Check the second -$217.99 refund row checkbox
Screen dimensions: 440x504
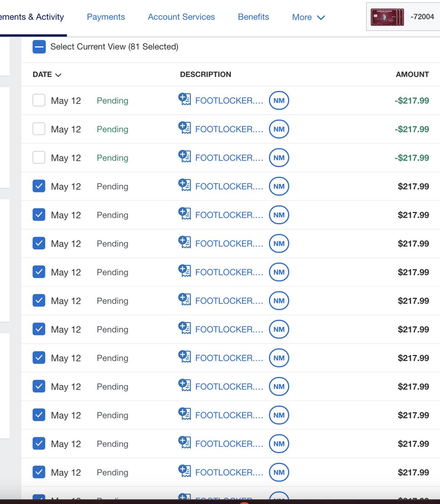(39, 129)
